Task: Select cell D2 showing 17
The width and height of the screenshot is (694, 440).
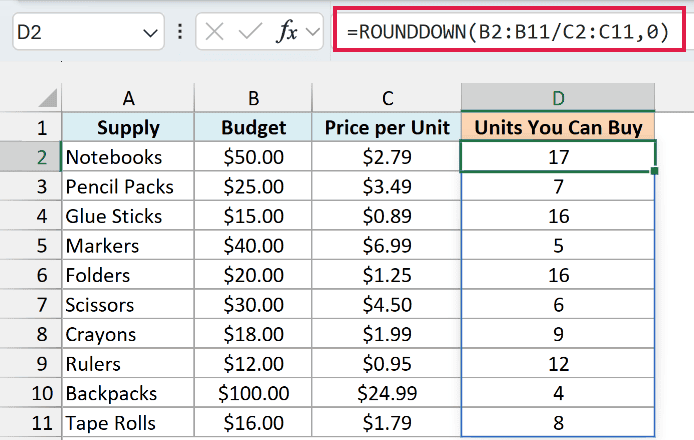Action: click(x=558, y=157)
